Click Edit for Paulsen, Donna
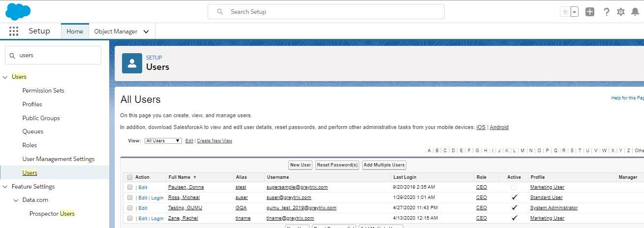 (143, 188)
